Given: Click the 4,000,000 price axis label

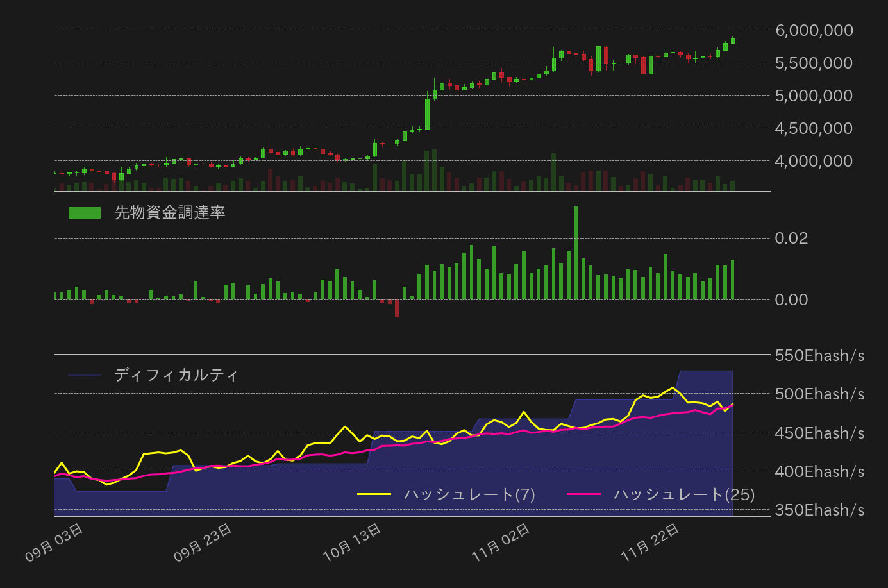Looking at the screenshot, I should [814, 161].
